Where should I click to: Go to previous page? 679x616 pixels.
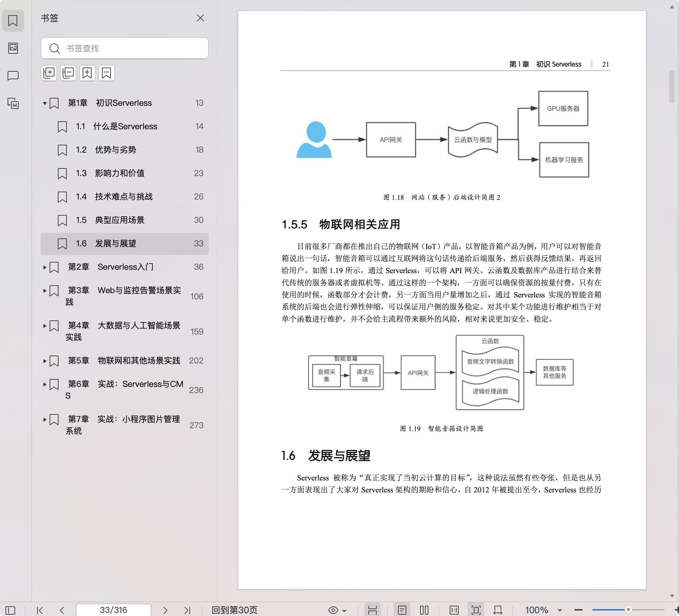[x=62, y=610]
